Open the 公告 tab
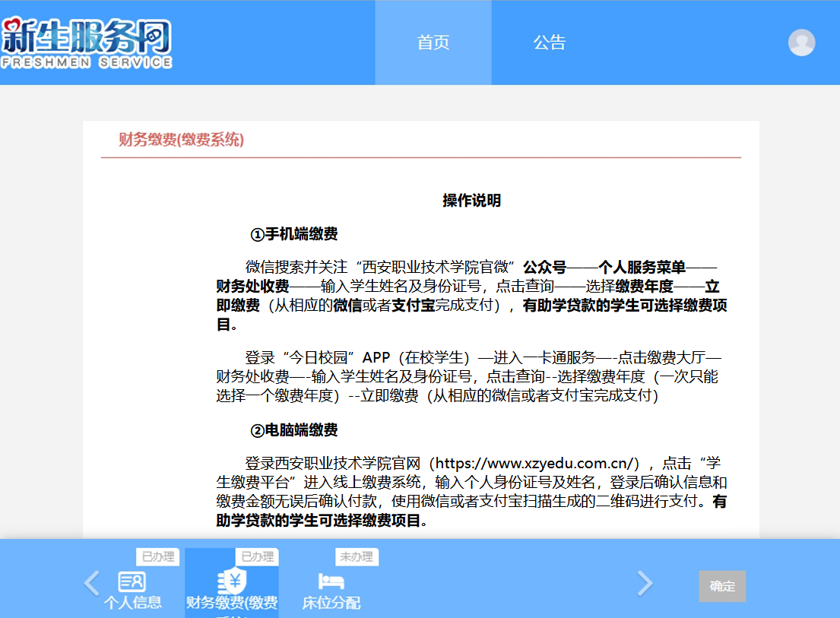Image resolution: width=840 pixels, height=618 pixels. pos(549,43)
